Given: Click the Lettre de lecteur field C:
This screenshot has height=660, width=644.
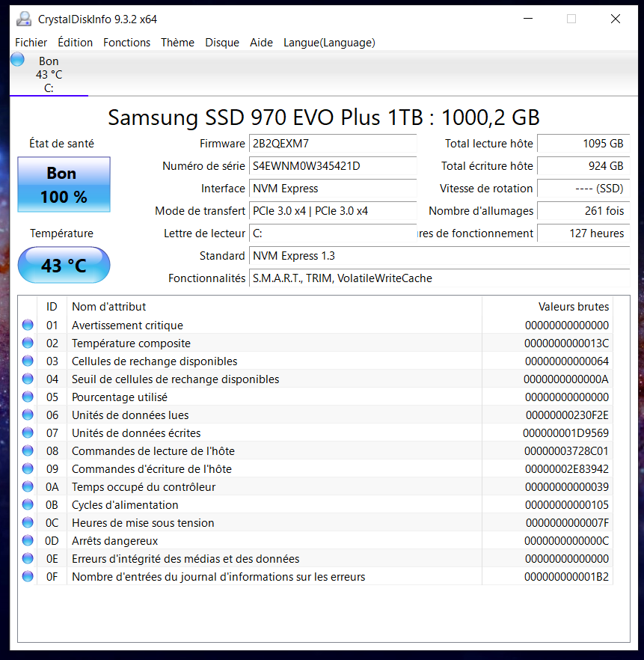Looking at the screenshot, I should pyautogui.click(x=333, y=233).
